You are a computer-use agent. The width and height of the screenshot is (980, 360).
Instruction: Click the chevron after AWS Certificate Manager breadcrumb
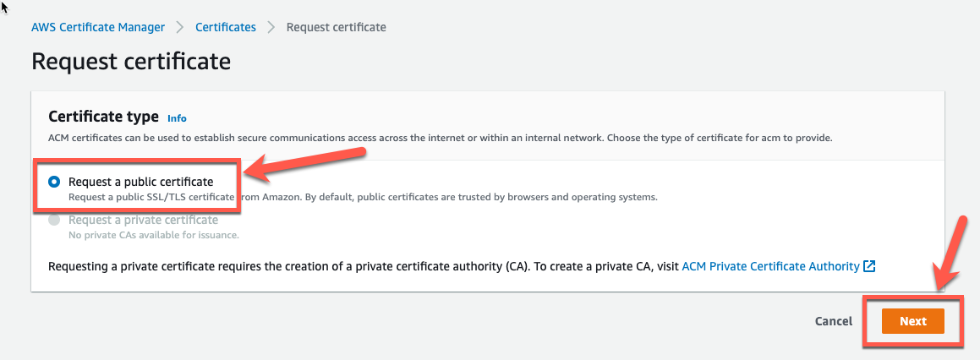180,28
